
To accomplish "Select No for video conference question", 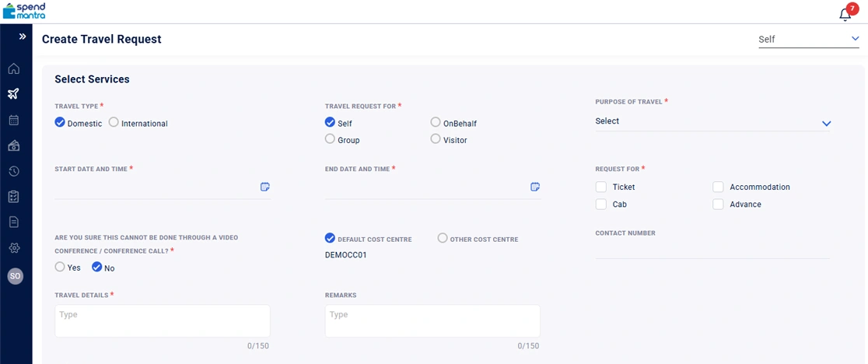I will point(97,268).
